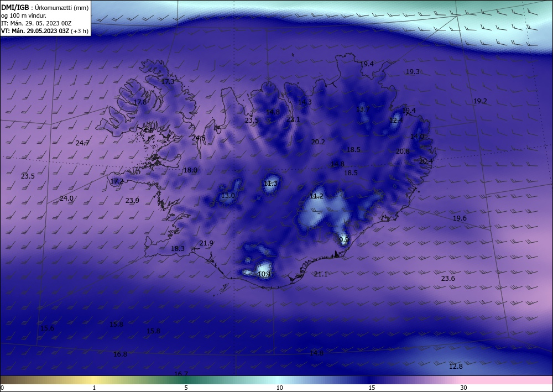Image resolution: width=553 pixels, height=392 pixels.
Task: Click the map value 18.0
Action: pos(190,170)
